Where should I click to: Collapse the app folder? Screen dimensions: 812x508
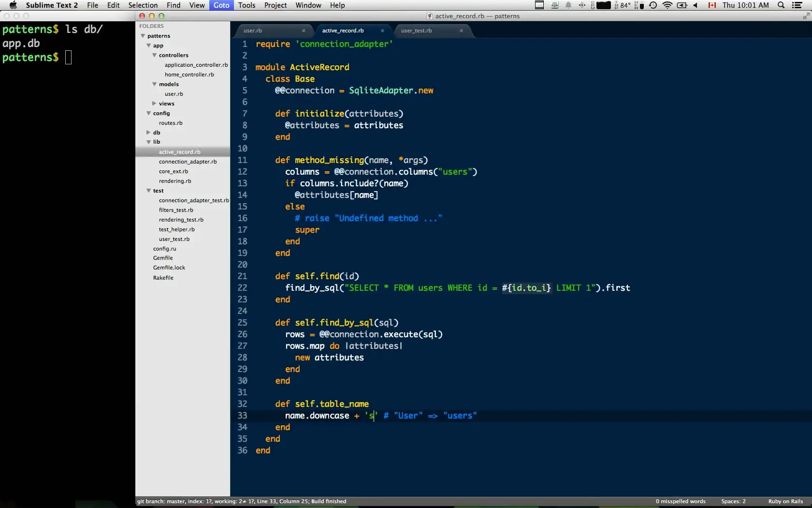click(x=149, y=45)
